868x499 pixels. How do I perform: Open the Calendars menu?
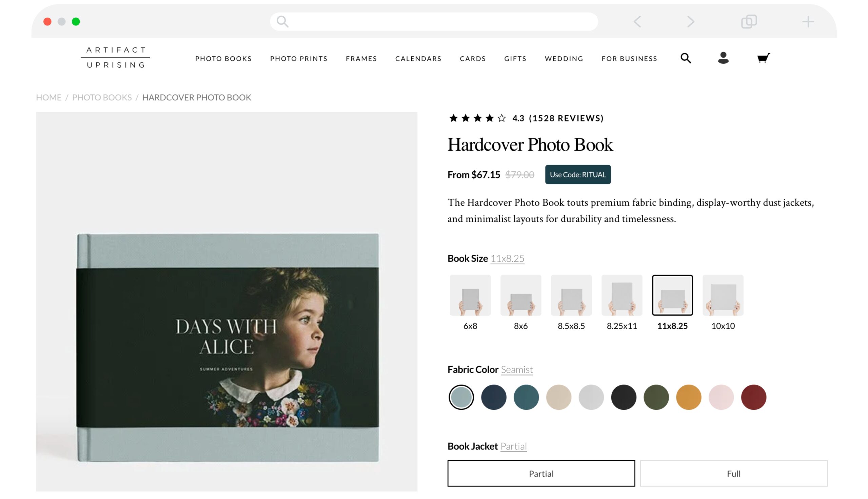coord(418,59)
